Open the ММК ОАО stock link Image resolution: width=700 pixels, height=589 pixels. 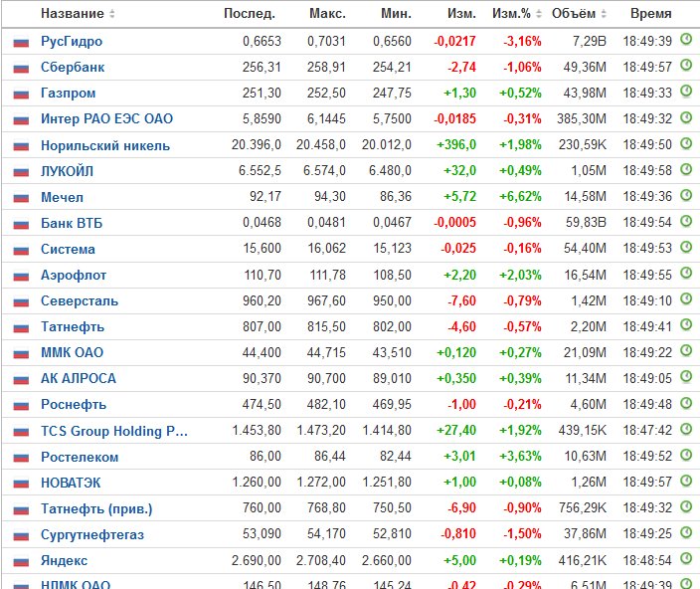point(72,353)
